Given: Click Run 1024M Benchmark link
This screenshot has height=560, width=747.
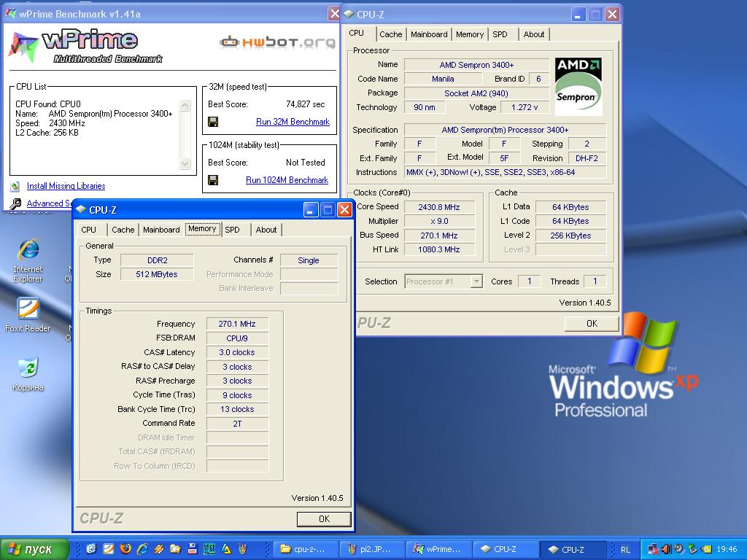Looking at the screenshot, I should [x=287, y=180].
